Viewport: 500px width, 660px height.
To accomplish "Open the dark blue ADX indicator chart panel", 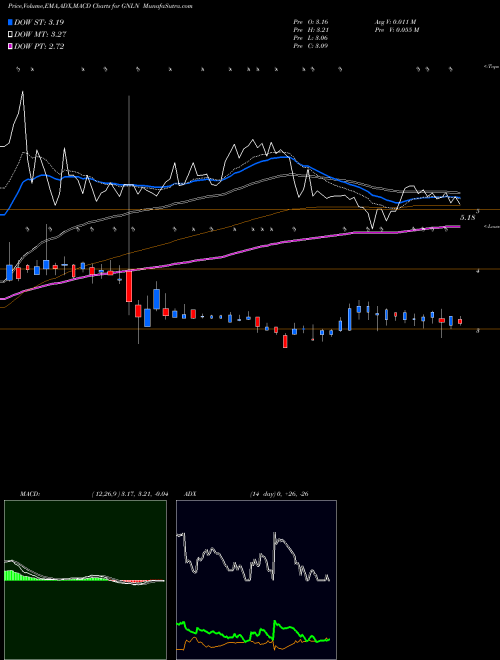I will [256, 580].
